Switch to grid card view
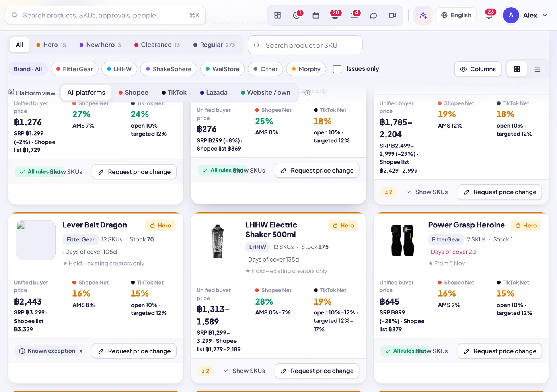This screenshot has width=557, height=392. [517, 69]
